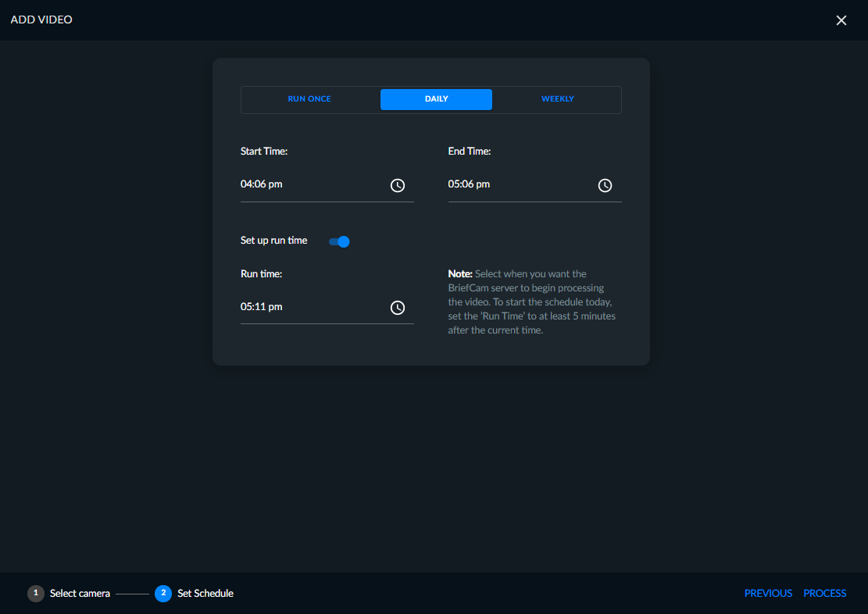Edit the Start Time field 04:06 pm
Viewport: 868px width, 614px height.
[327, 185]
